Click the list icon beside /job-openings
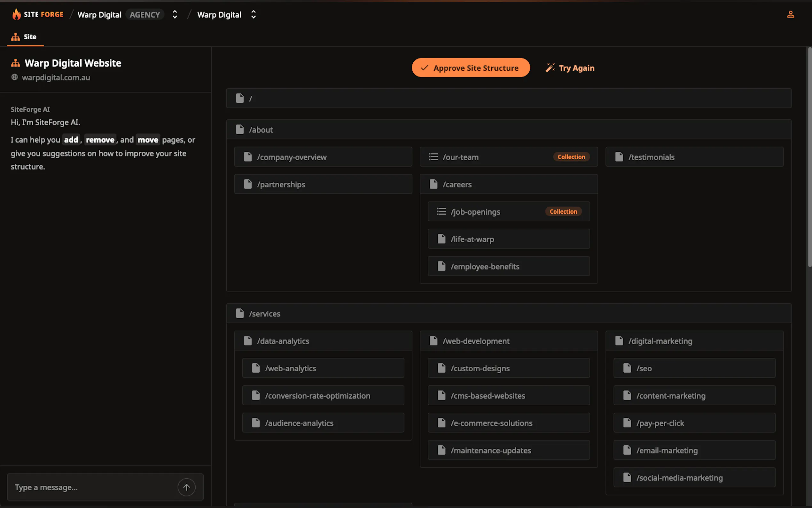The height and width of the screenshot is (508, 812). click(441, 212)
